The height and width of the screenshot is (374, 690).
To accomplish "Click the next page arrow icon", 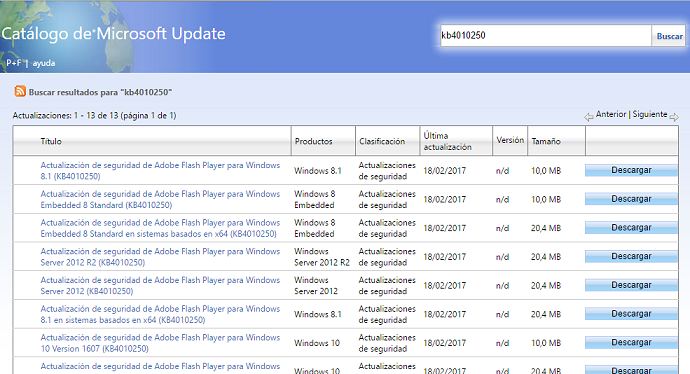I will tap(674, 117).
